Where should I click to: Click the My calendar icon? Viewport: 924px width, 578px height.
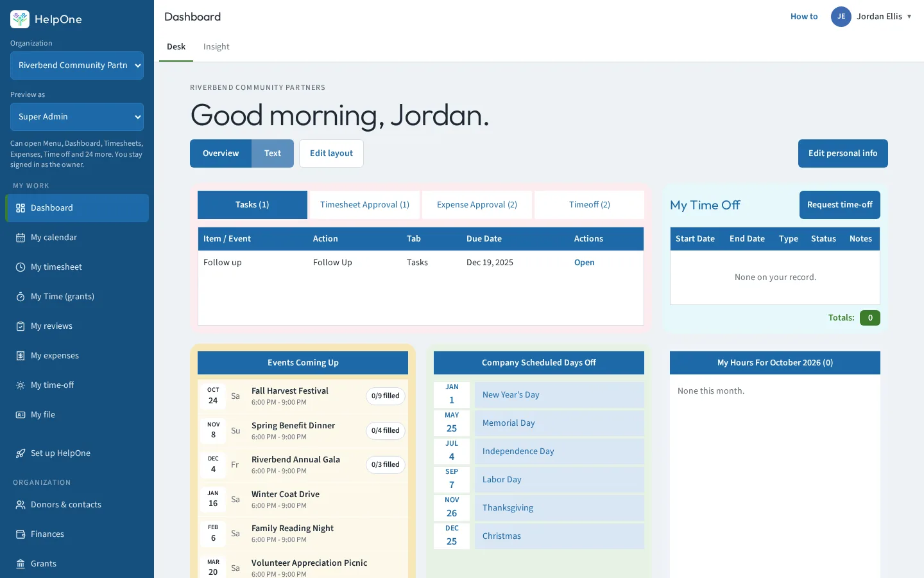pyautogui.click(x=21, y=238)
